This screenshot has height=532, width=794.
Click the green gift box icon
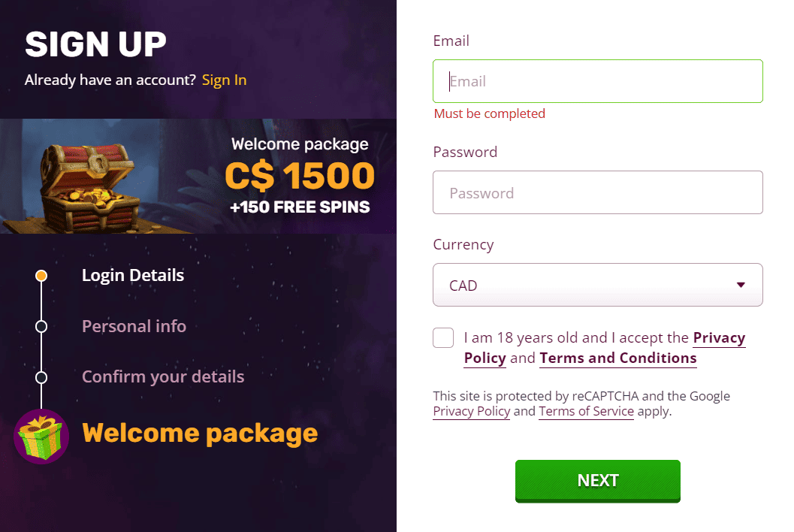[x=41, y=437]
